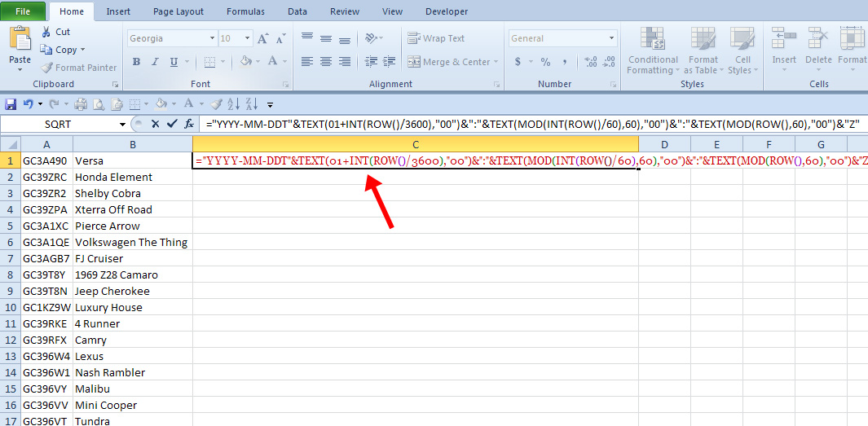Sort A to Z ascending icon

coord(234,103)
